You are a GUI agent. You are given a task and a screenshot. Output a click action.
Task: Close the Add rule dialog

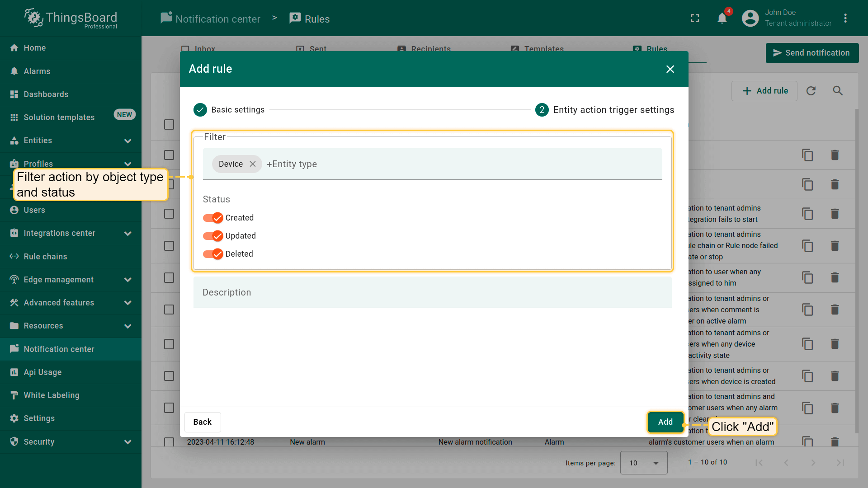(x=670, y=69)
